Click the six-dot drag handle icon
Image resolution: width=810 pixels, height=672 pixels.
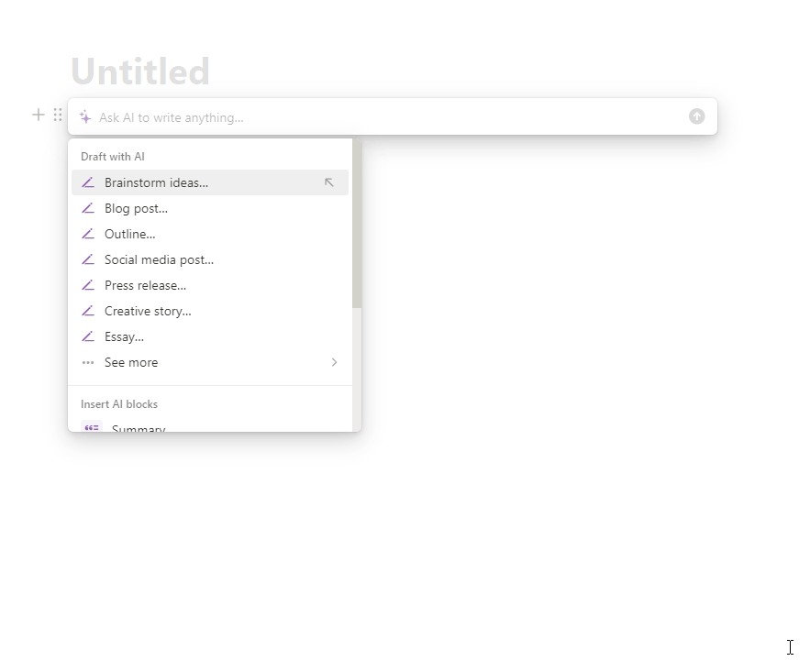[58, 115]
